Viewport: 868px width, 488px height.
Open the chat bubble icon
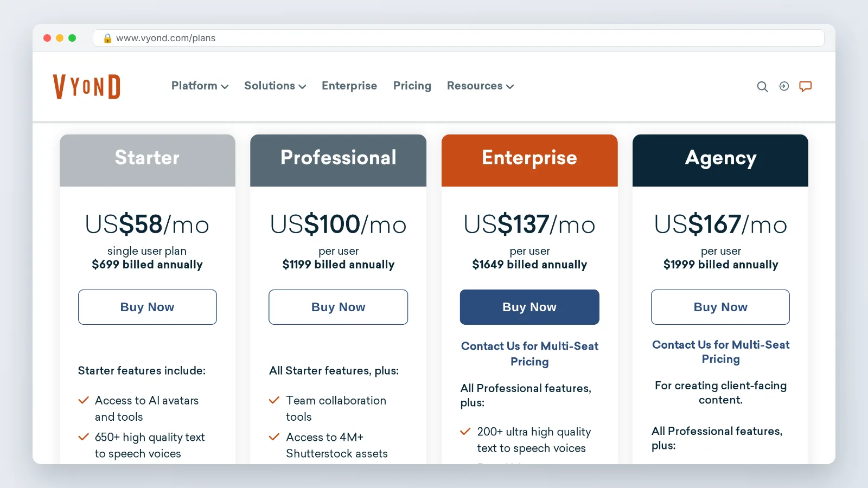[806, 86]
